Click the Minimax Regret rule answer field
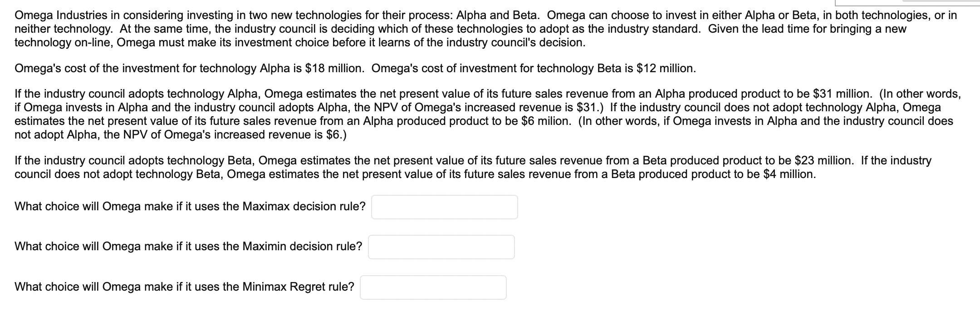The height and width of the screenshot is (317, 980). (433, 287)
